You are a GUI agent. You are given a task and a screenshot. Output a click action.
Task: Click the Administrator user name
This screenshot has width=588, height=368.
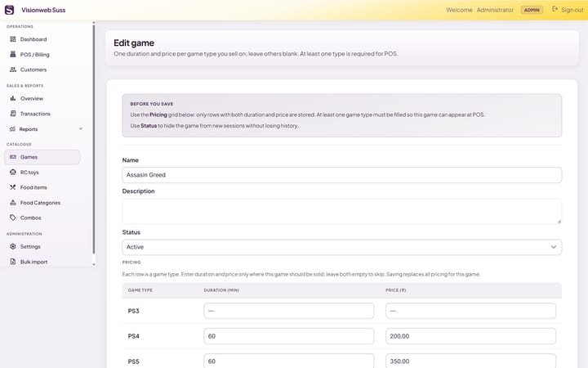[x=495, y=10]
